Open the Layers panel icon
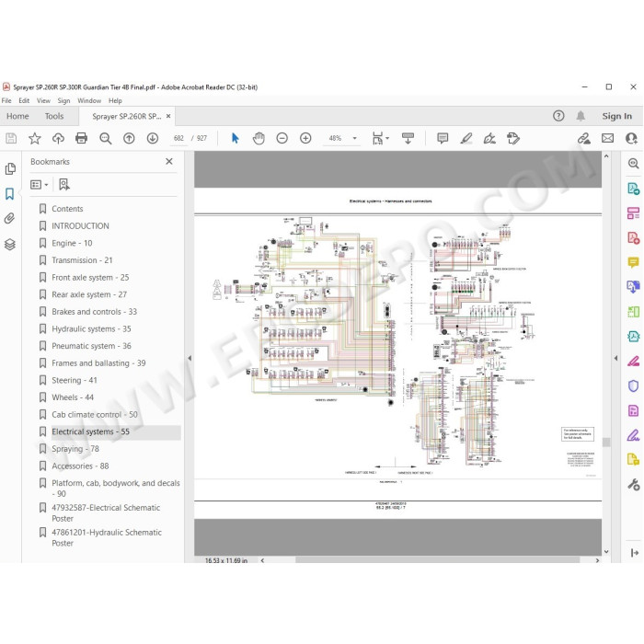The height and width of the screenshot is (644, 644). [x=10, y=245]
